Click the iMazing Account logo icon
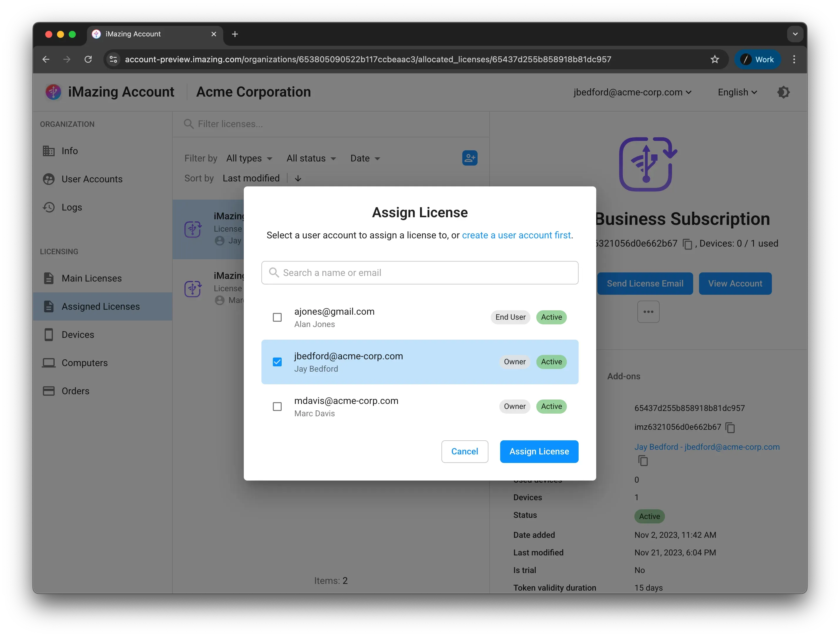840x637 pixels. pos(53,92)
